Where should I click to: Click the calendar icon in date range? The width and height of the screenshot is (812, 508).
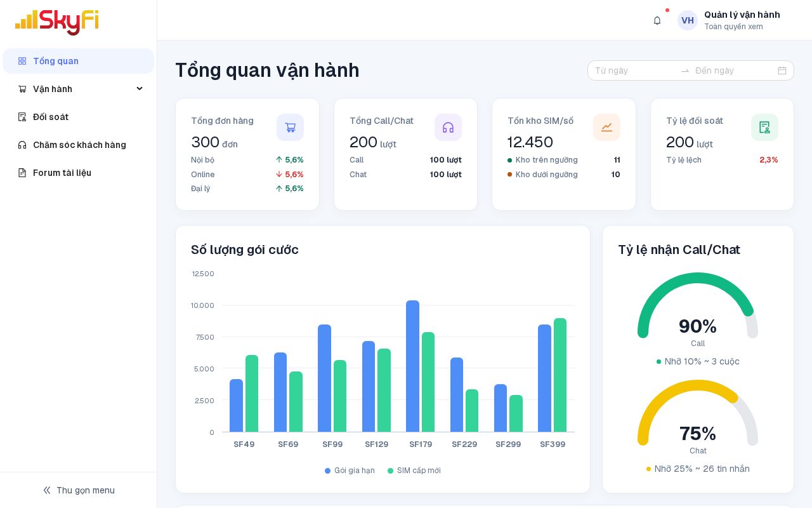pyautogui.click(x=782, y=70)
